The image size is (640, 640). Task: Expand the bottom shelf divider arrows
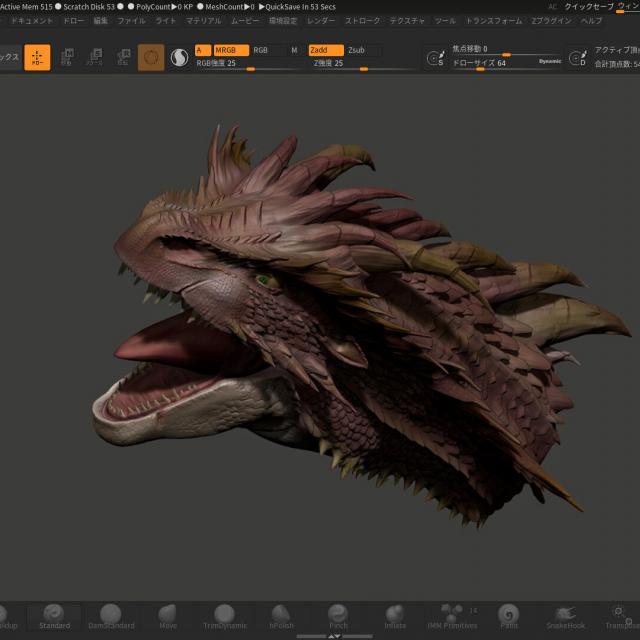pyautogui.click(x=335, y=635)
